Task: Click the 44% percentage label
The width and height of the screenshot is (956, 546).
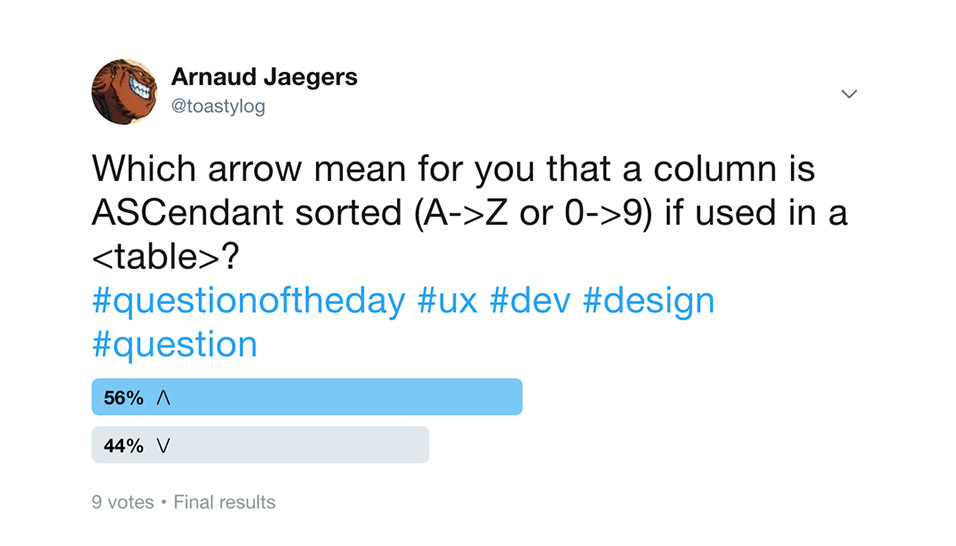Action: pyautogui.click(x=124, y=446)
